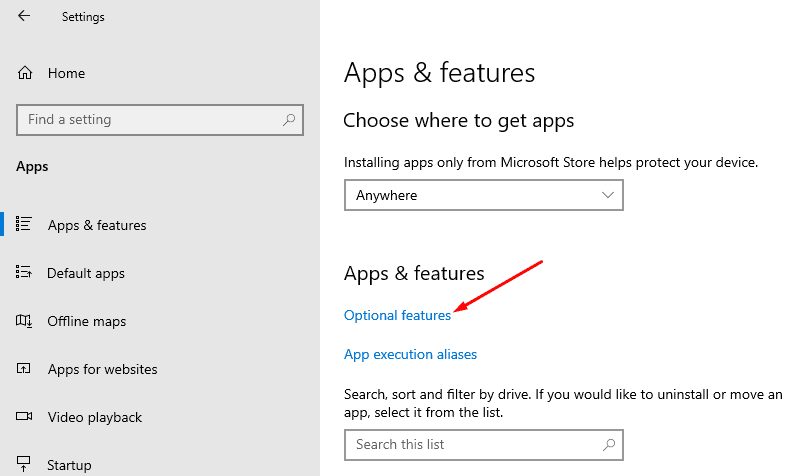Image resolution: width=788 pixels, height=476 pixels.
Task: Click the back arrow in Settings
Action: (x=24, y=16)
